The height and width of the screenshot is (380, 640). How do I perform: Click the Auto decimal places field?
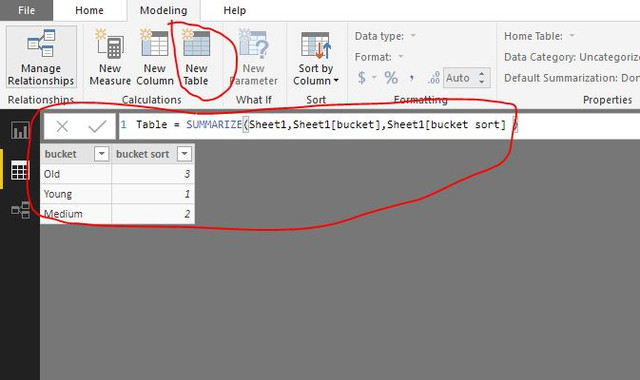pyautogui.click(x=458, y=78)
